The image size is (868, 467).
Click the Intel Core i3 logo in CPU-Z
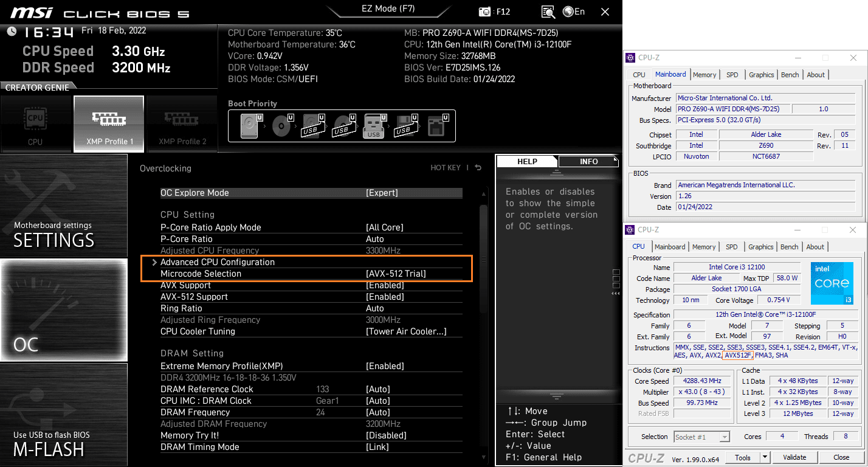(x=832, y=283)
